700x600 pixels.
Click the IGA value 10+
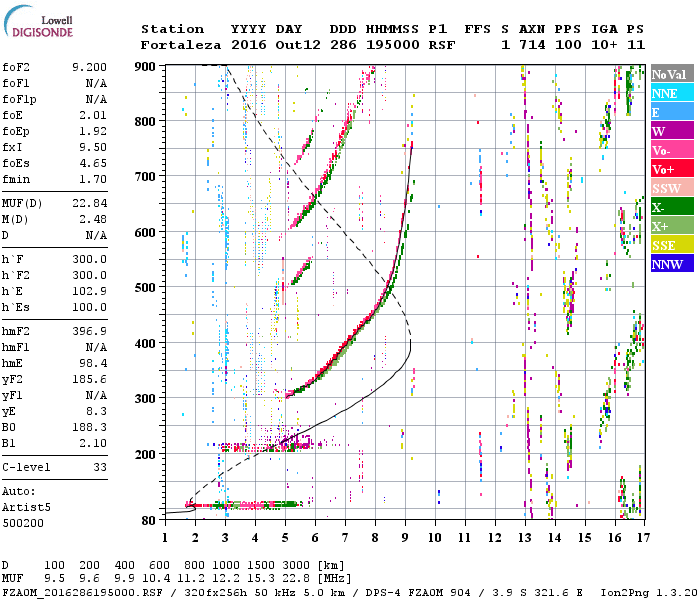[604, 45]
